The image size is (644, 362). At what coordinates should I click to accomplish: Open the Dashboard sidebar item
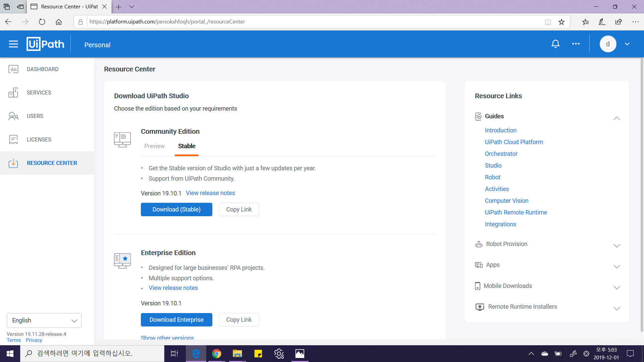pos(43,69)
